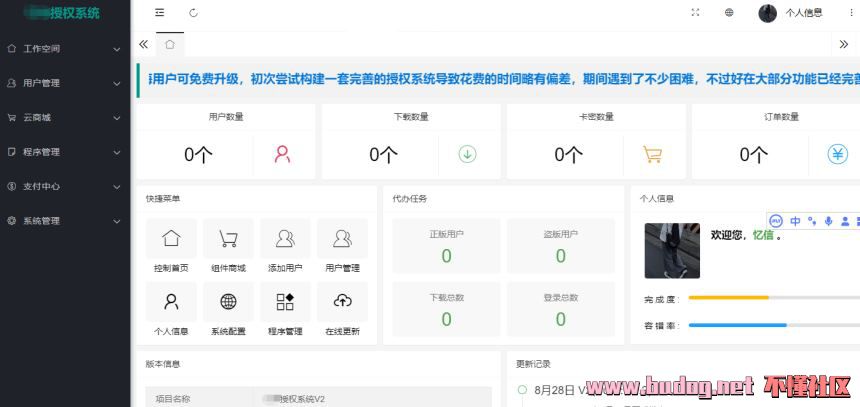Click the 工作空间 home icon in sidebar

coord(12,48)
